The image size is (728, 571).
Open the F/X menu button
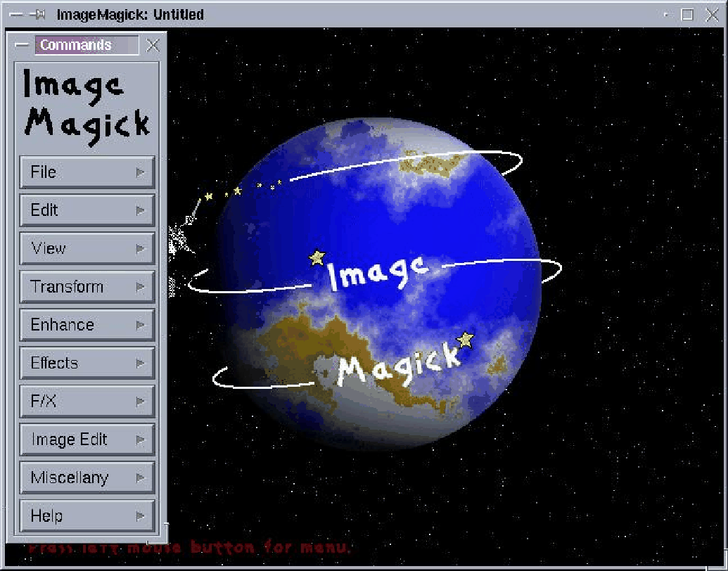[87, 401]
